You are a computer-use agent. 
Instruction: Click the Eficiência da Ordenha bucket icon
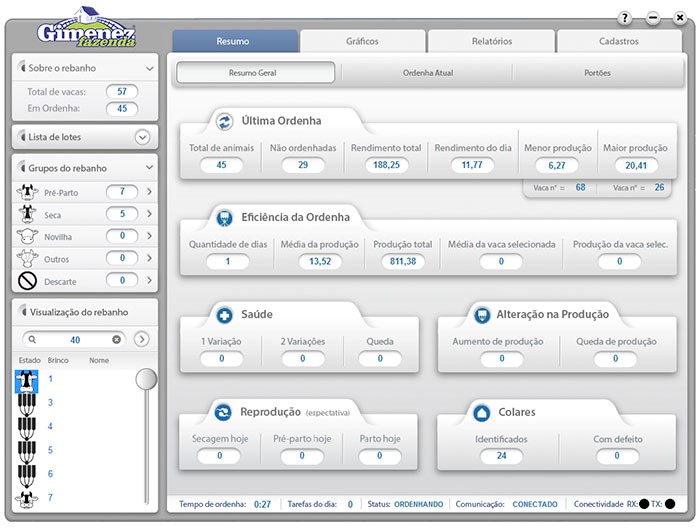(224, 216)
